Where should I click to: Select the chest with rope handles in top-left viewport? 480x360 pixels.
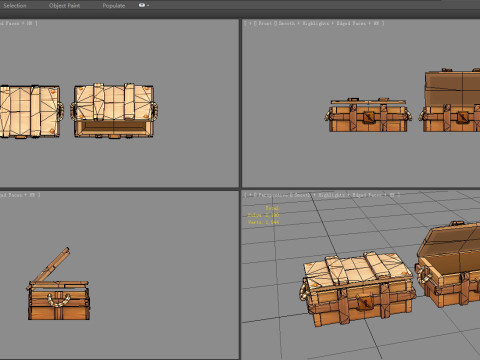point(114,110)
